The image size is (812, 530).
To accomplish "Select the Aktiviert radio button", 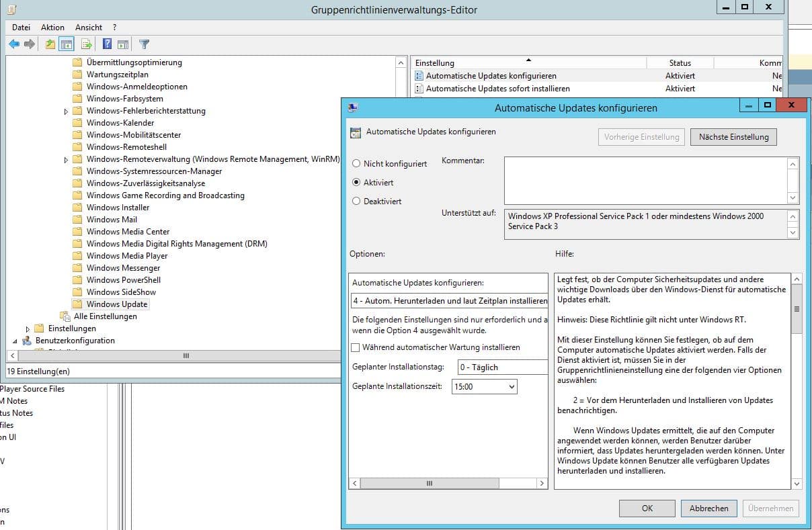I will point(356,183).
